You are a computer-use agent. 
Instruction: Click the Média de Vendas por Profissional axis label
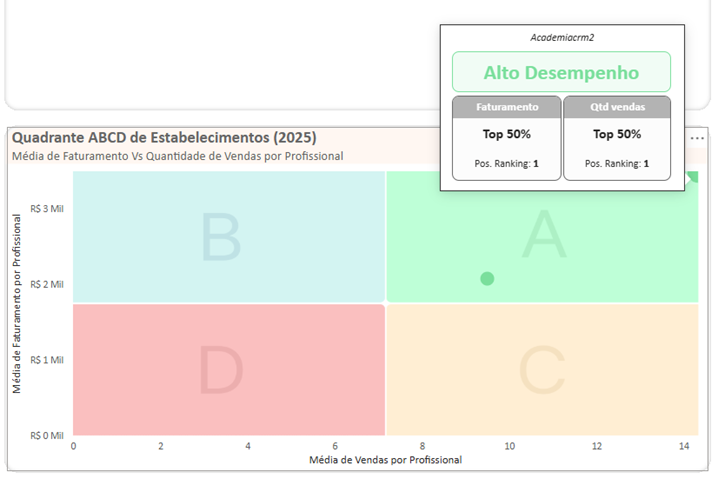click(x=385, y=460)
